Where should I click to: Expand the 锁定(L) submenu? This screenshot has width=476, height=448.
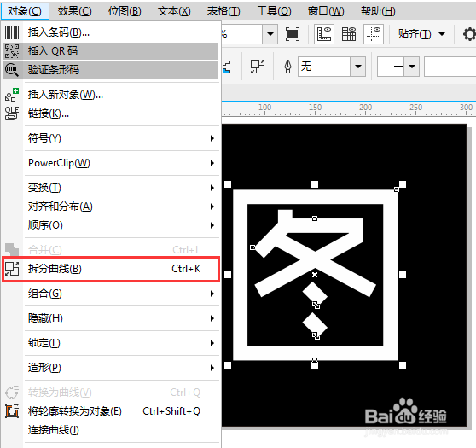tap(122, 343)
